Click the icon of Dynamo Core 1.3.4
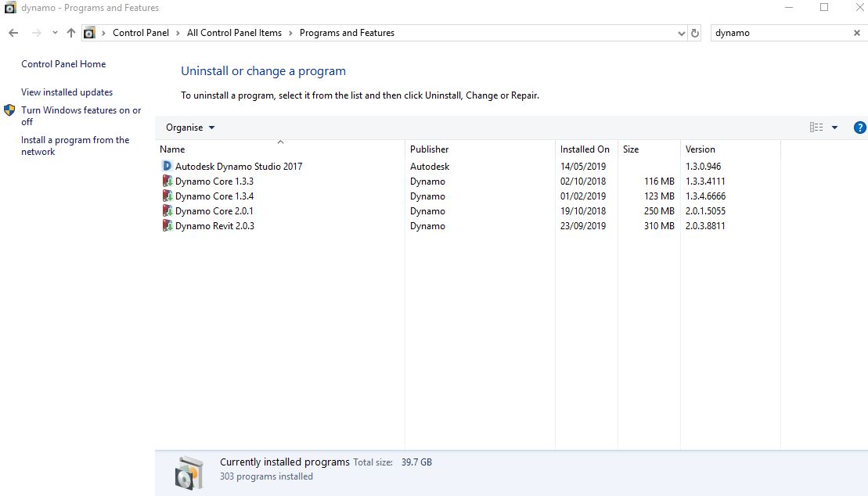This screenshot has width=868, height=496. tap(167, 196)
